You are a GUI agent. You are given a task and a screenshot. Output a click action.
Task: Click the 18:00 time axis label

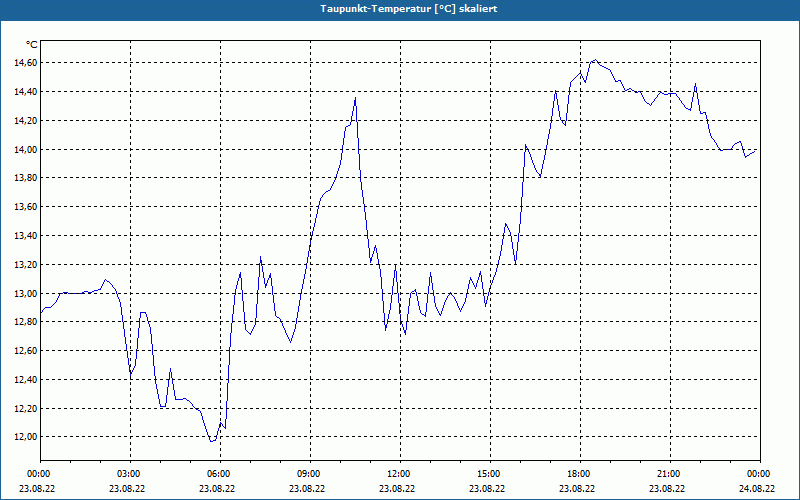581,474
